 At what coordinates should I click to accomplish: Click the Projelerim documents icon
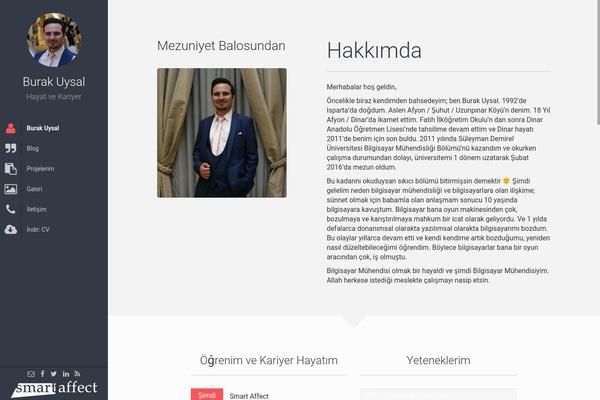pyautogui.click(x=11, y=169)
